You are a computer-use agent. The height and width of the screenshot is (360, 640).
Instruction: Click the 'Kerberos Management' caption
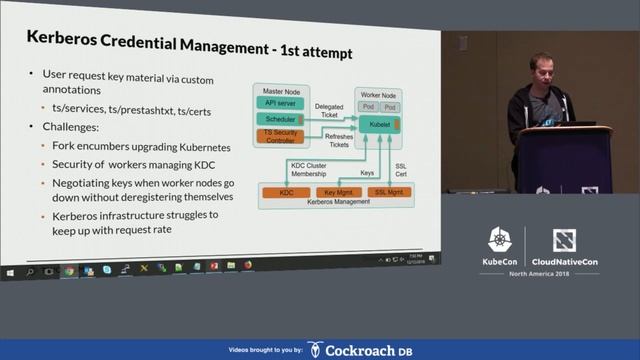tap(338, 202)
